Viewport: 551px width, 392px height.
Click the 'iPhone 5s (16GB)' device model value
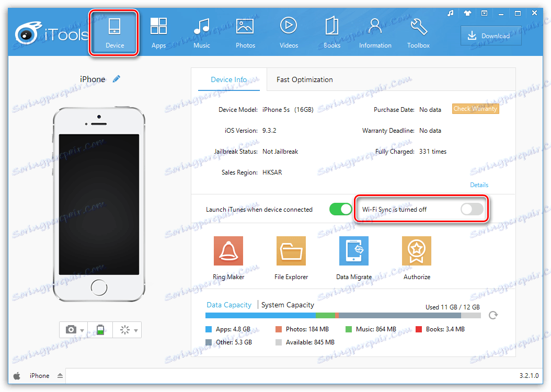[288, 110]
